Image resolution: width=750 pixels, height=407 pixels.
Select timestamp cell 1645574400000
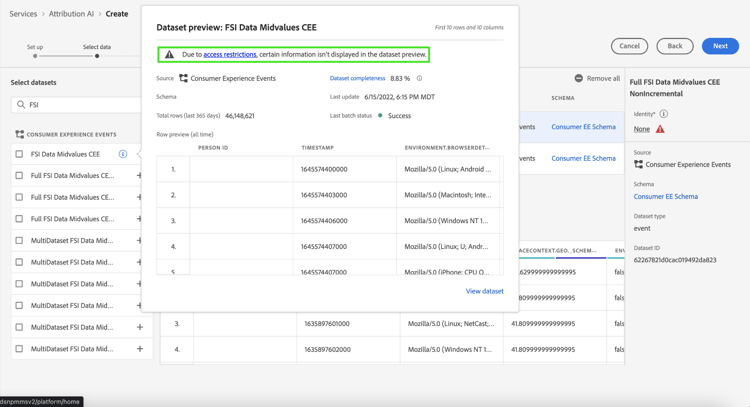(x=324, y=169)
